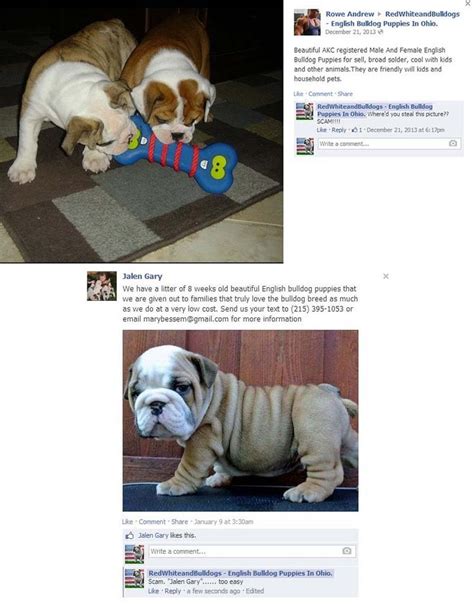The height and width of the screenshot is (604, 474).
Task: Click Comment under Rowe Andrew's post
Action: coord(320,94)
